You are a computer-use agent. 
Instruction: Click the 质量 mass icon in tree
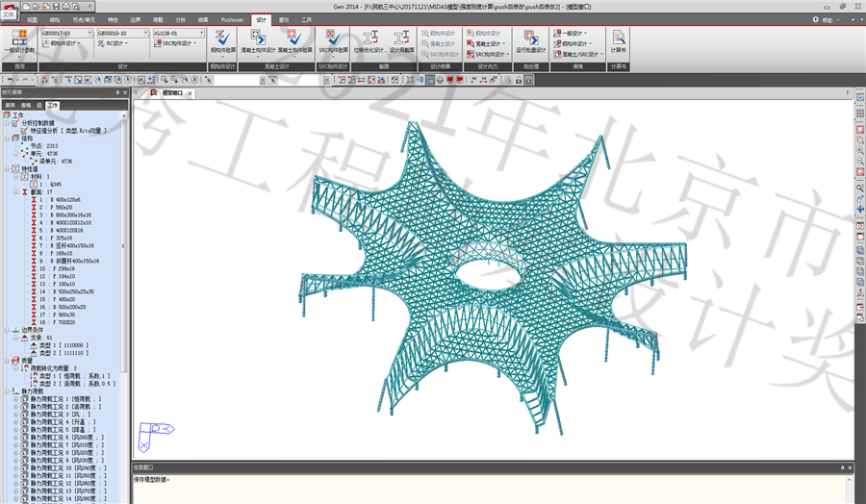tap(15, 361)
